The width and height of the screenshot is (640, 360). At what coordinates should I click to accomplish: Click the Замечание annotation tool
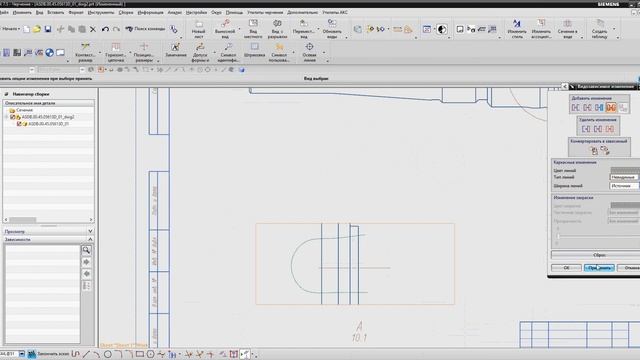(x=176, y=51)
